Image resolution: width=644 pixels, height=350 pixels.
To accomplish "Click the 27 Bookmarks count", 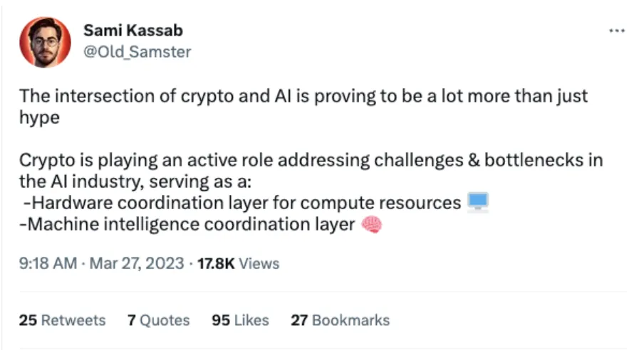I will click(340, 320).
